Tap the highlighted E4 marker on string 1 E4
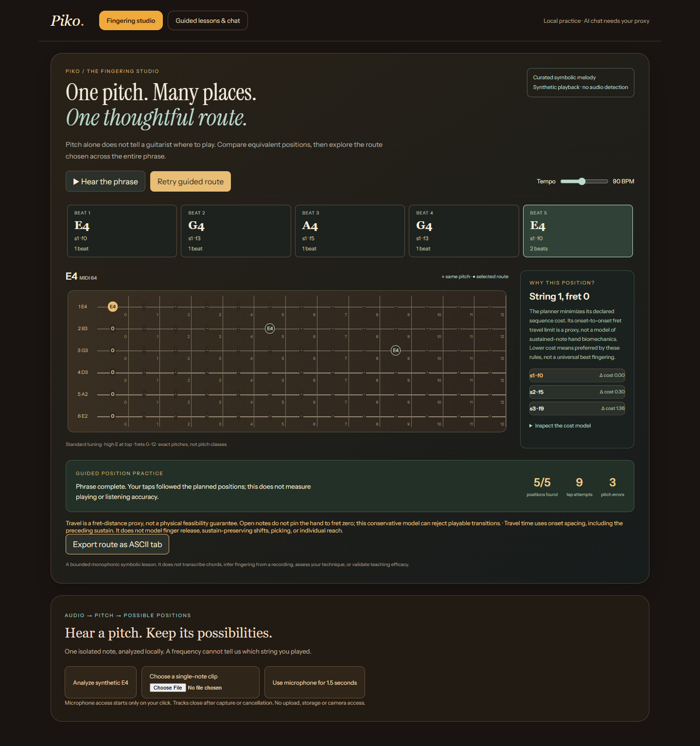 click(x=113, y=307)
